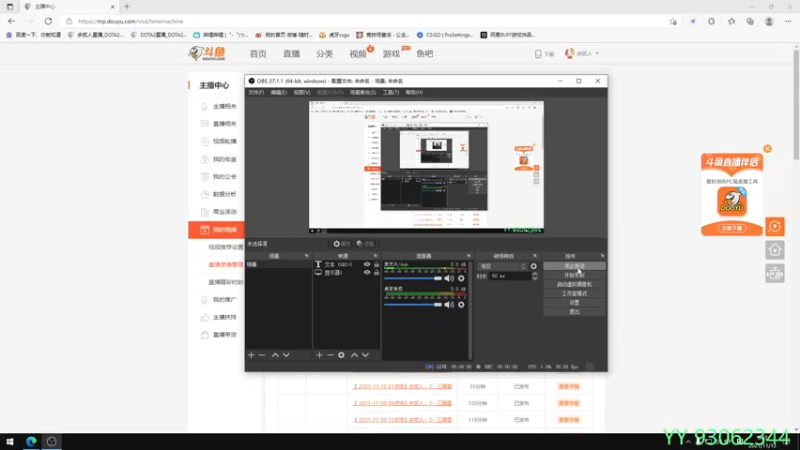Click the Filters button above the Sources panel

click(365, 244)
